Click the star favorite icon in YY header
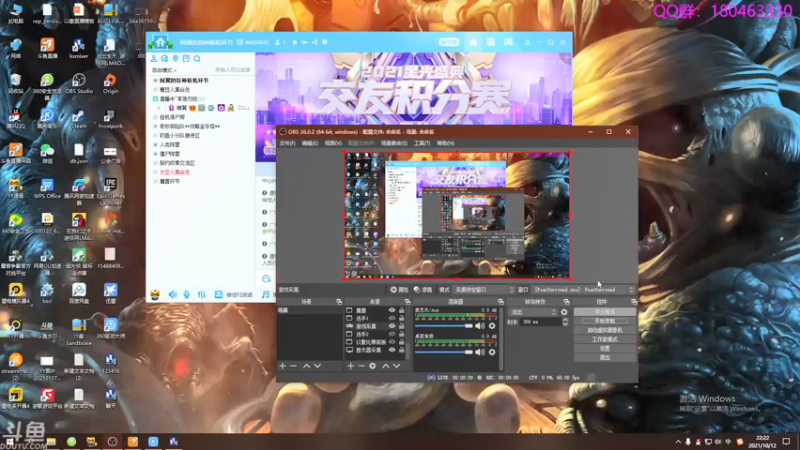800x450 pixels. pyautogui.click(x=294, y=42)
